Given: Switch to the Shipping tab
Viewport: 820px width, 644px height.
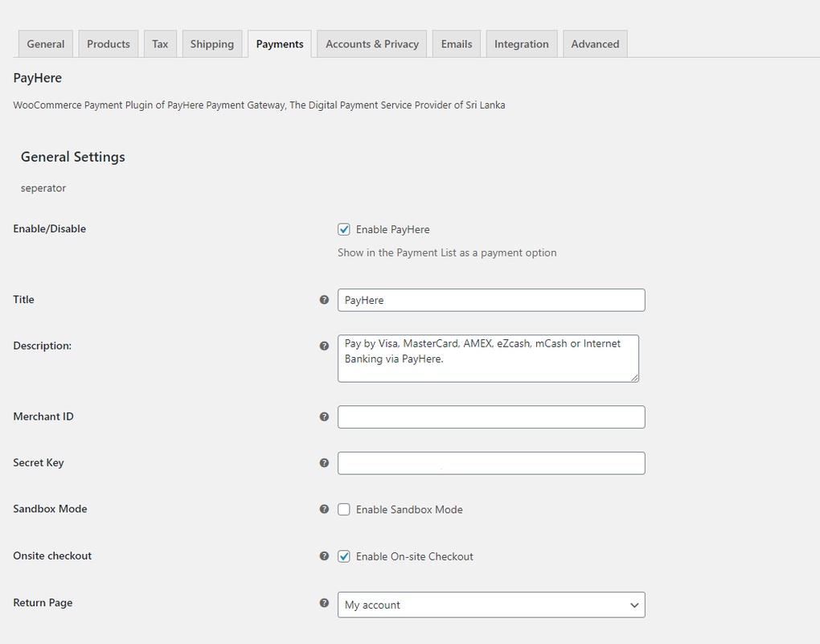Looking at the screenshot, I should tap(211, 43).
